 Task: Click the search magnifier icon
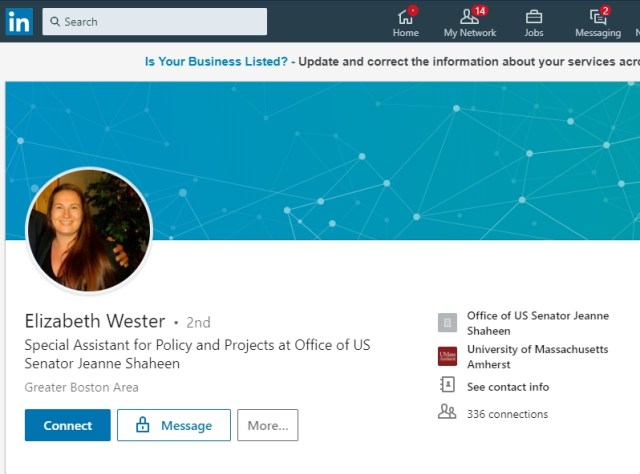(x=54, y=22)
